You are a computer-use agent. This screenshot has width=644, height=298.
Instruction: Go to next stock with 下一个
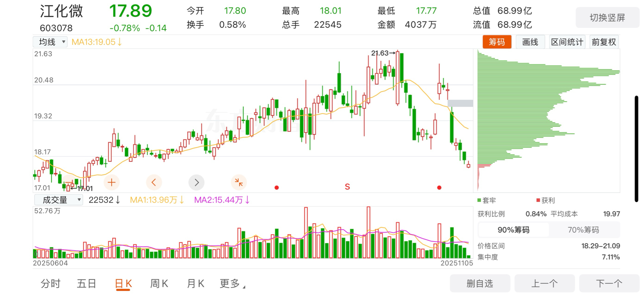click(609, 283)
